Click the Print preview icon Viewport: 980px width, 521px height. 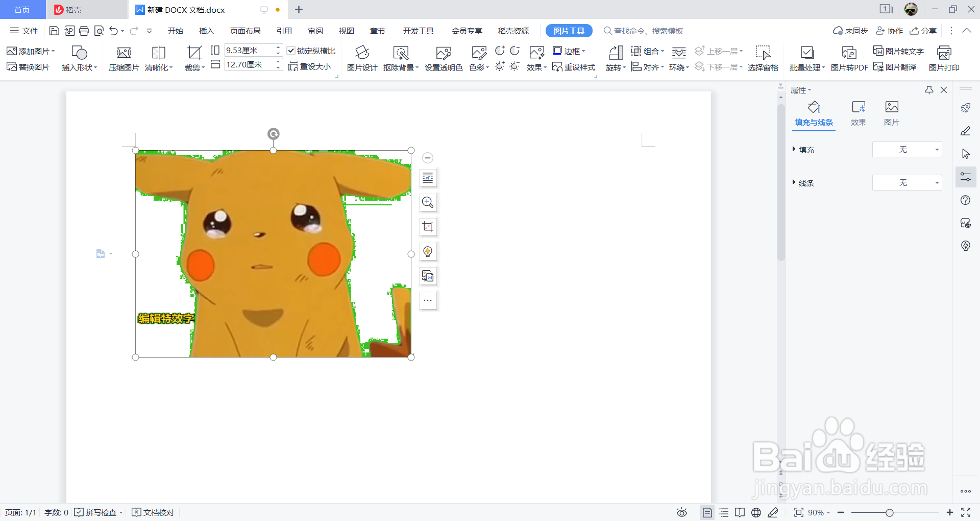99,31
